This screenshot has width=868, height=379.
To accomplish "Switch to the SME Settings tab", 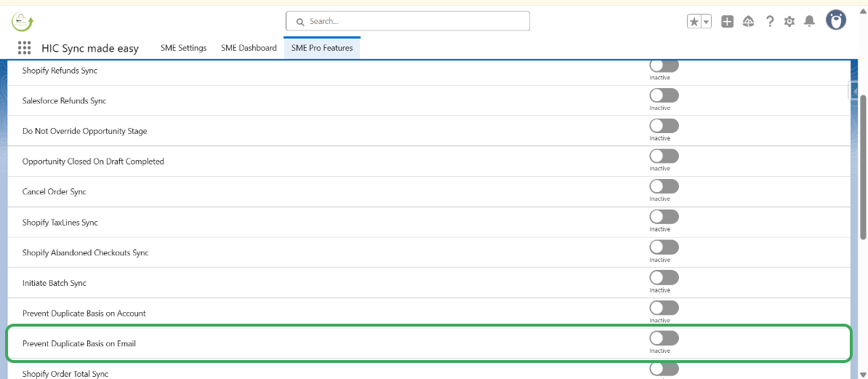I will [183, 48].
